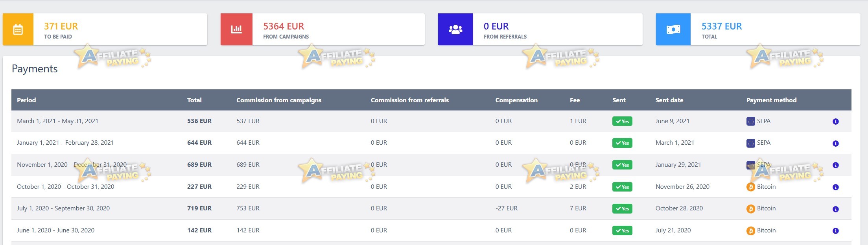Click the red chart icon for From Campaigns

coord(236,29)
